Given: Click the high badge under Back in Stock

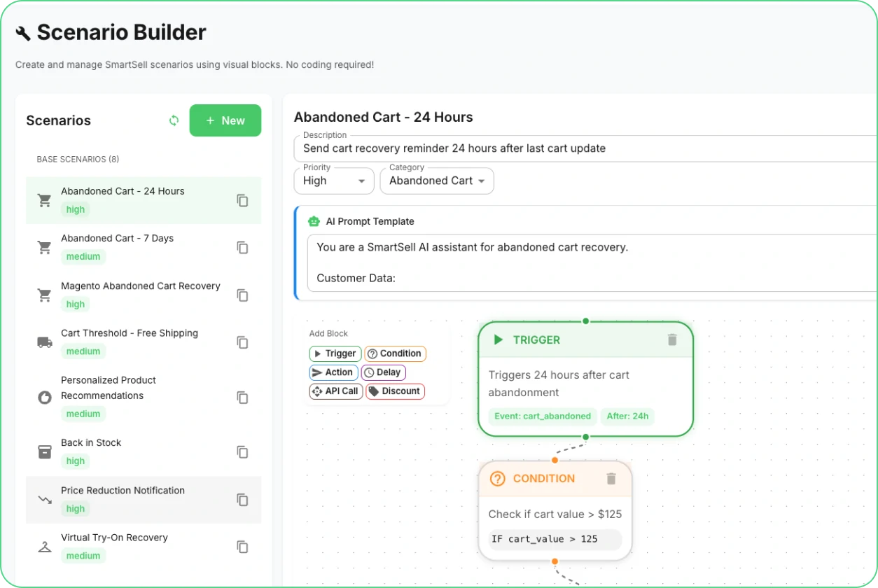Looking at the screenshot, I should tap(75, 461).
